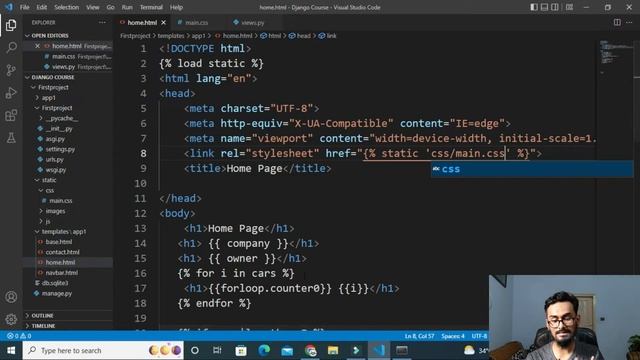Open the File menu

(24, 7)
